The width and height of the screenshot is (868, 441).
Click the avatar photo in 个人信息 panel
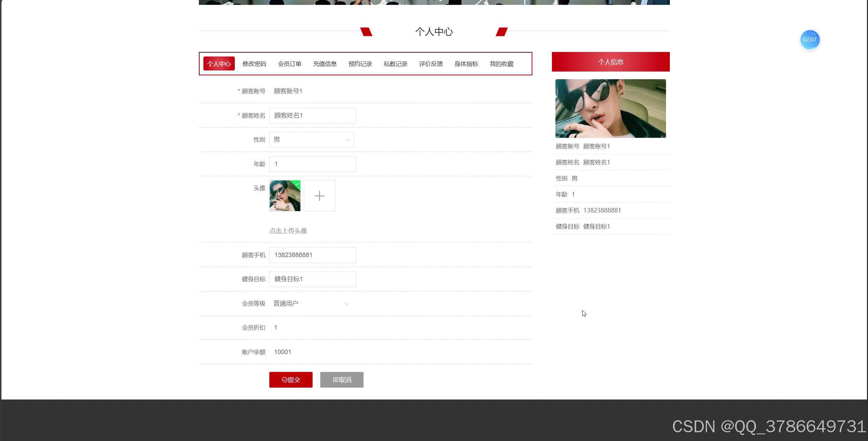(610, 109)
